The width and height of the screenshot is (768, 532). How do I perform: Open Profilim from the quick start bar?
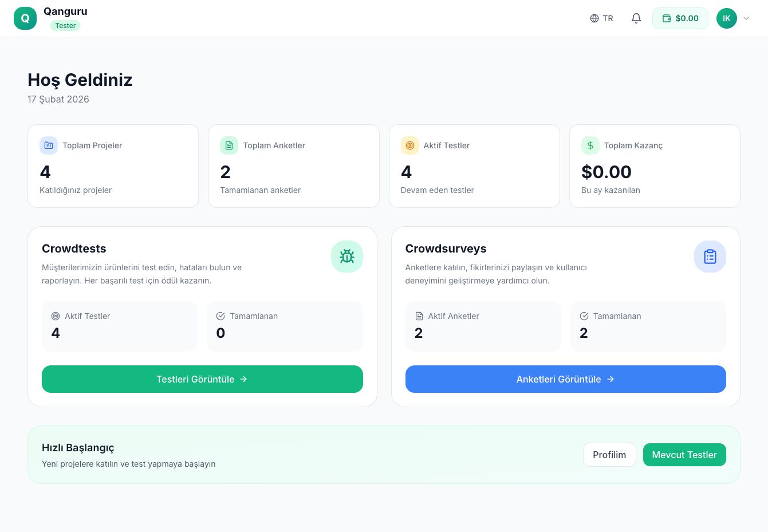pyautogui.click(x=609, y=454)
